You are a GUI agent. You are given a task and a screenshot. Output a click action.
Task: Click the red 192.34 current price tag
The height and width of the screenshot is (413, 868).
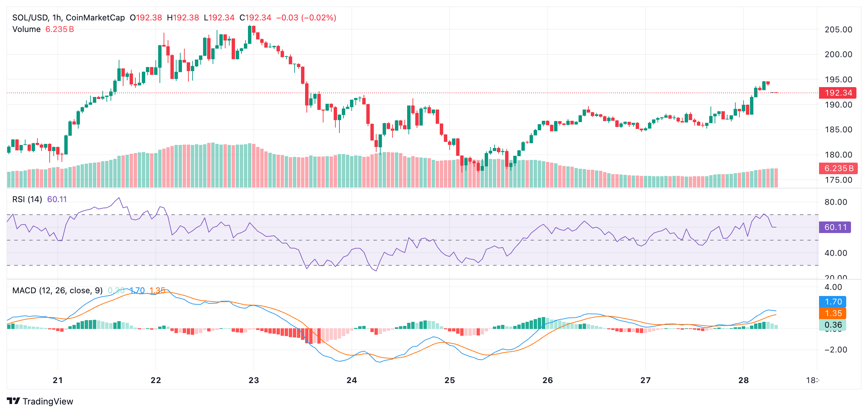point(838,93)
